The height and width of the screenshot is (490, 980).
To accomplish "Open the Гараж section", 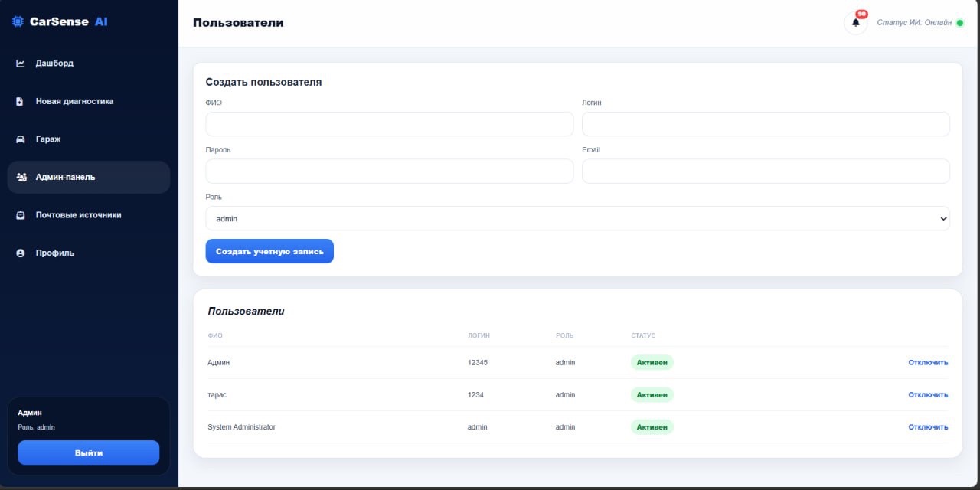I will coord(89,139).
